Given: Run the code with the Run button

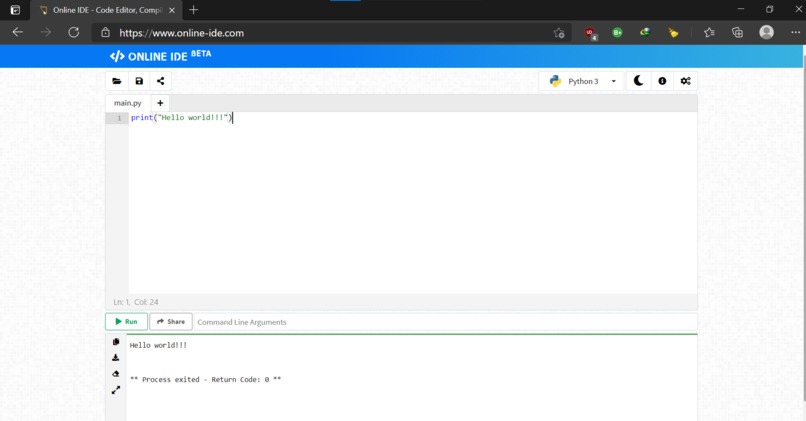Looking at the screenshot, I should tap(126, 321).
